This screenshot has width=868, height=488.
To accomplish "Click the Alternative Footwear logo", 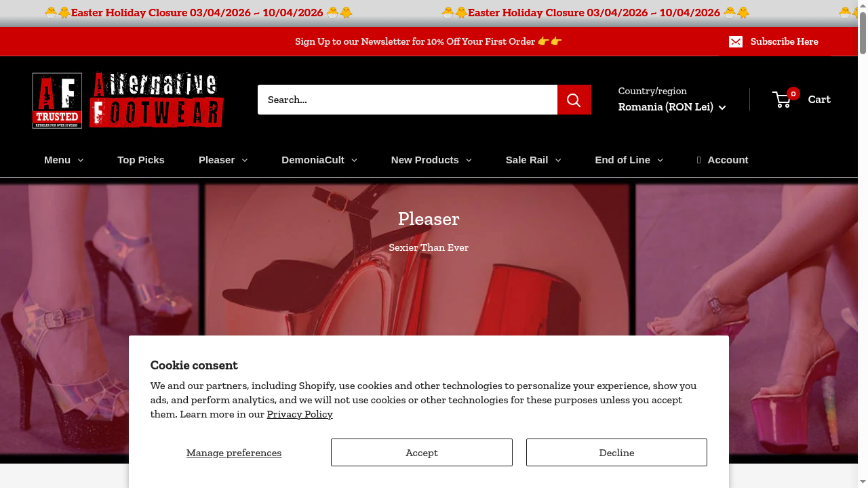I will point(157,100).
